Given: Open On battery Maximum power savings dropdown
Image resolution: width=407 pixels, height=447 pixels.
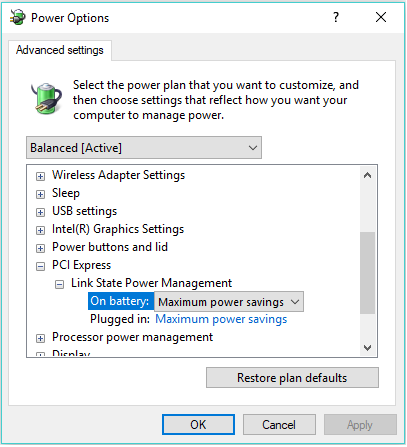Looking at the screenshot, I should click(x=229, y=302).
